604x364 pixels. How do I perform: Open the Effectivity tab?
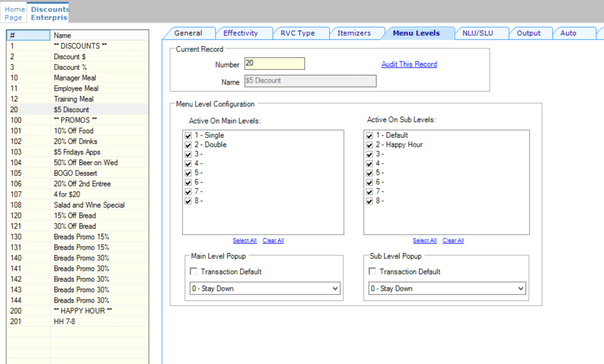[x=241, y=33]
